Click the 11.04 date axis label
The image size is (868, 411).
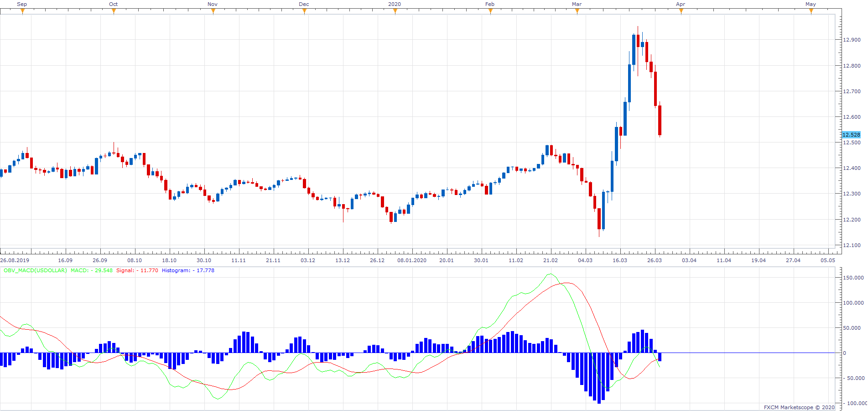point(724,260)
